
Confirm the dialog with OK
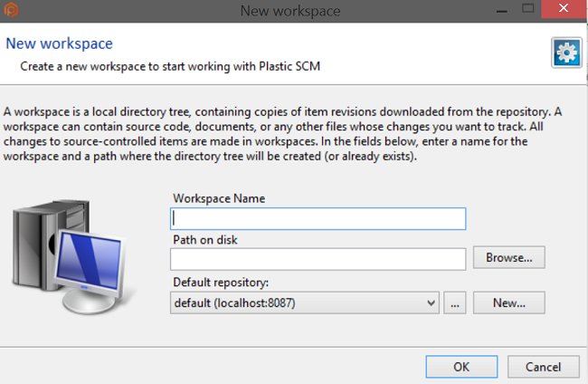[x=461, y=367]
